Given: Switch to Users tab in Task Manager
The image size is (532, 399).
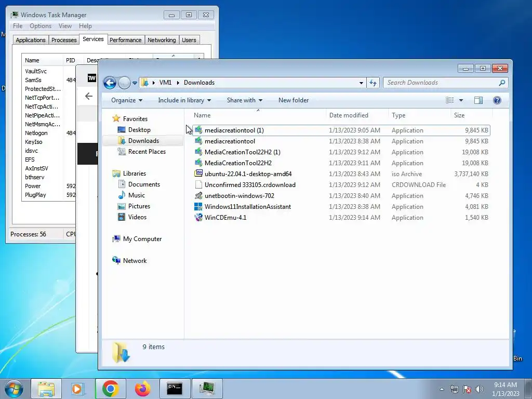Looking at the screenshot, I should [189, 40].
